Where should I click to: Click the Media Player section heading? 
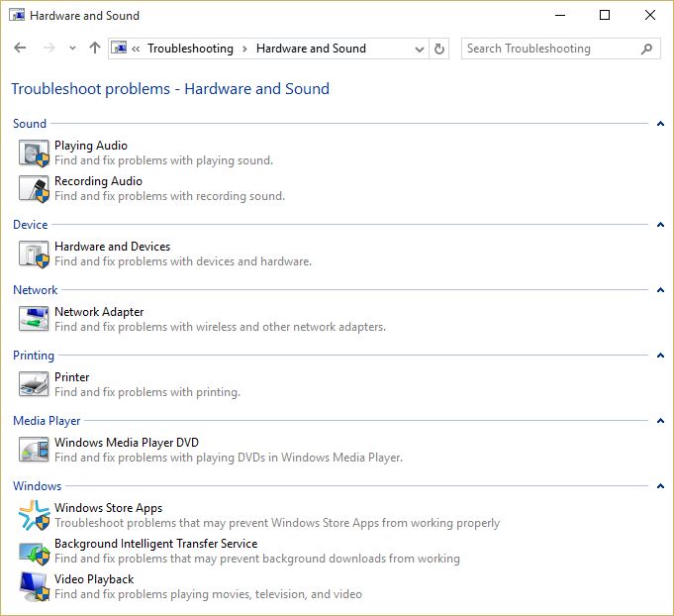tap(47, 421)
